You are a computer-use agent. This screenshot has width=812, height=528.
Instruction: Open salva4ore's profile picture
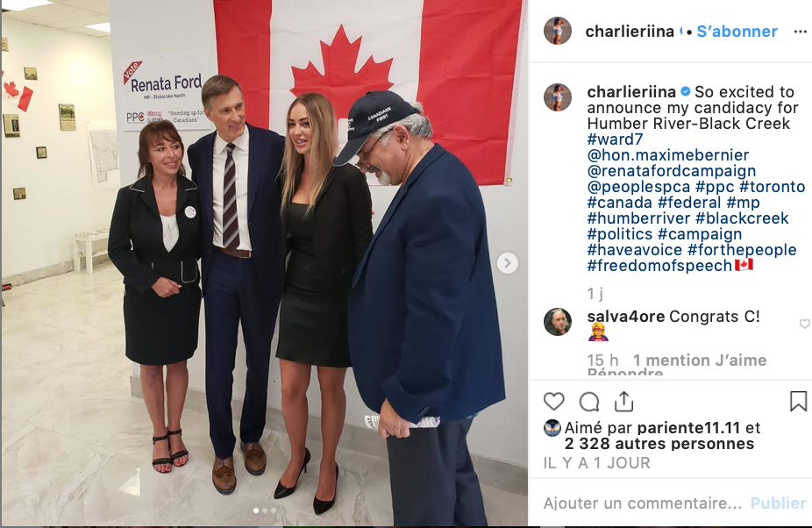point(558,322)
